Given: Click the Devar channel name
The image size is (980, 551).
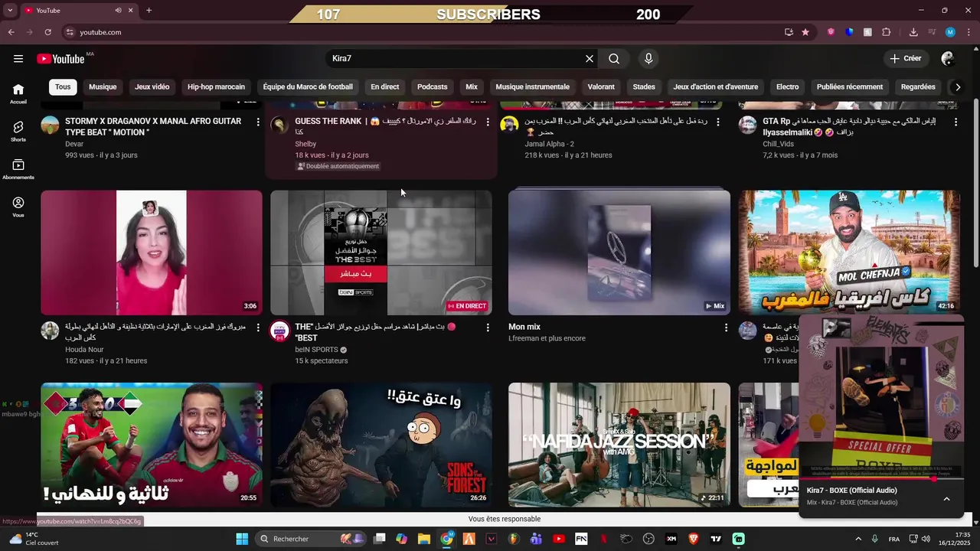Looking at the screenshot, I should pos(74,144).
